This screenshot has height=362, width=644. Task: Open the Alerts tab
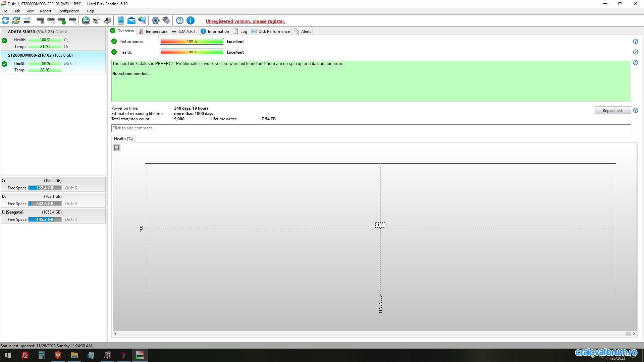(x=303, y=31)
